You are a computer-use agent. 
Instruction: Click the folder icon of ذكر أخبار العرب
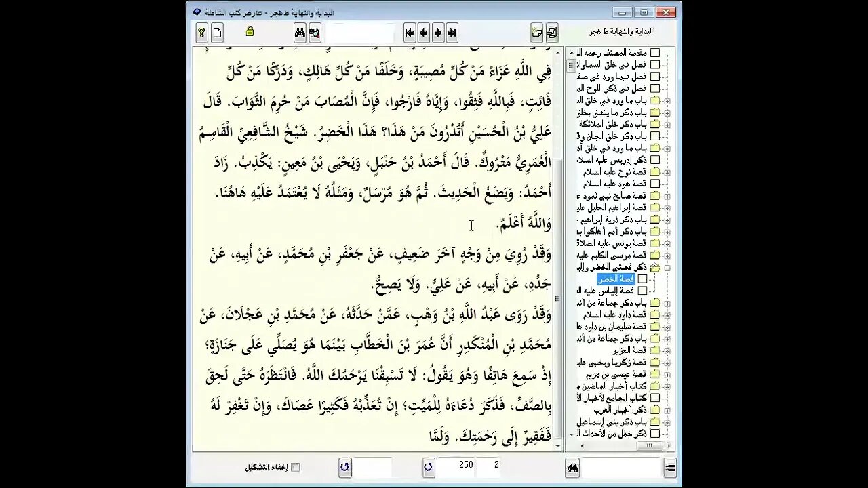click(x=655, y=410)
